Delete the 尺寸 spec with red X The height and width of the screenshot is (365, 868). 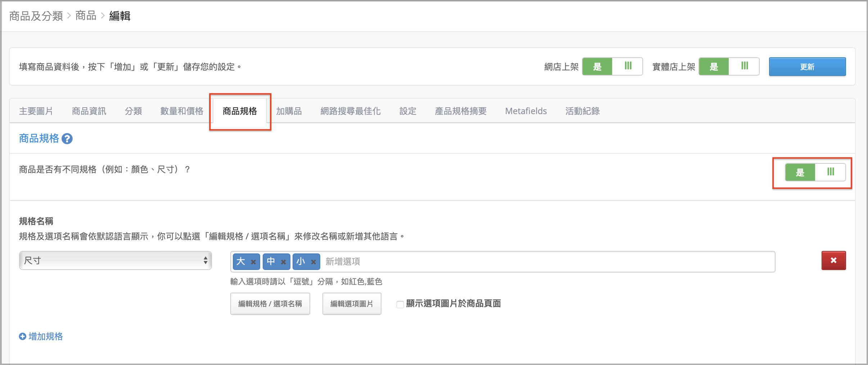(833, 260)
